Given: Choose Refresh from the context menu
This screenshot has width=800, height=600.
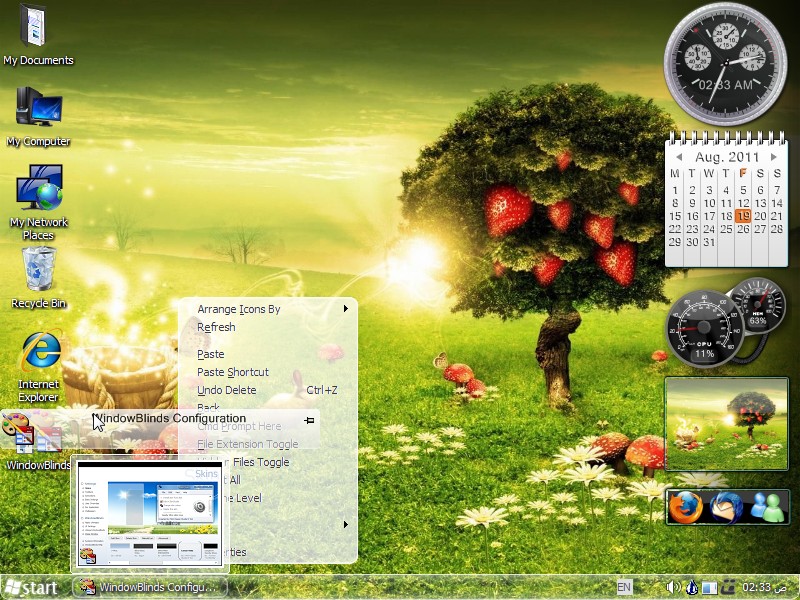Looking at the screenshot, I should click(x=216, y=327).
